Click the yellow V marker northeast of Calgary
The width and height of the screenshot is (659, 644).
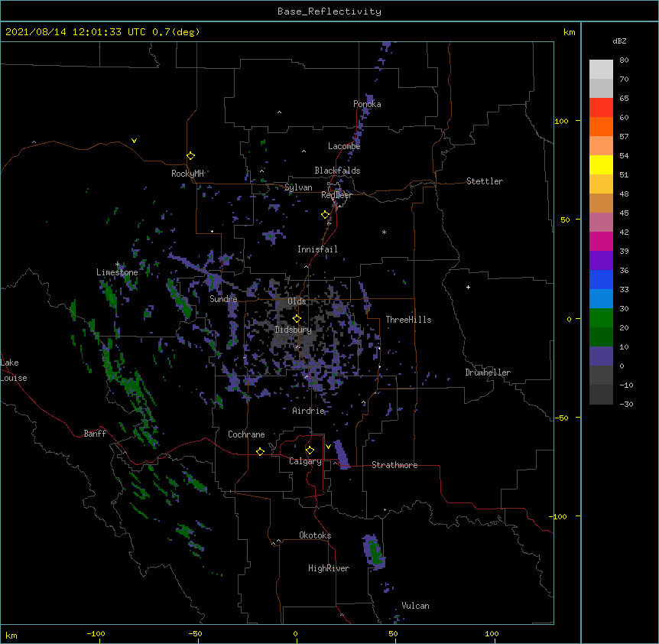point(328,447)
